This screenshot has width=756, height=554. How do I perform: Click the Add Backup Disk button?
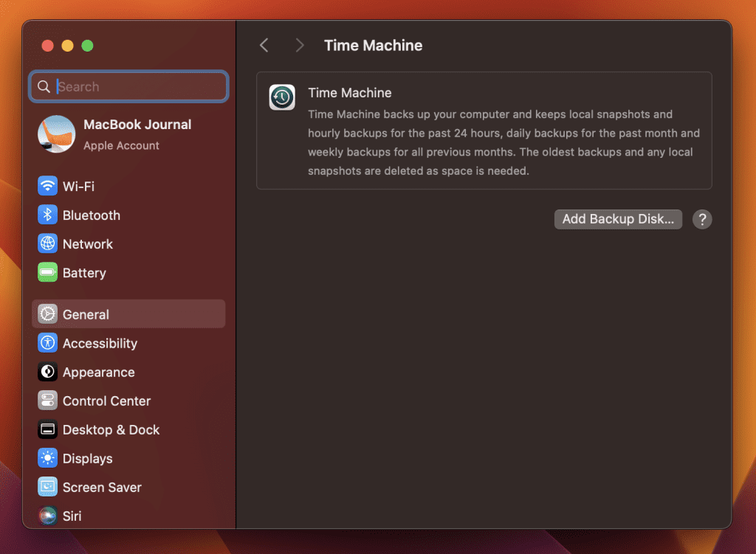pos(618,219)
